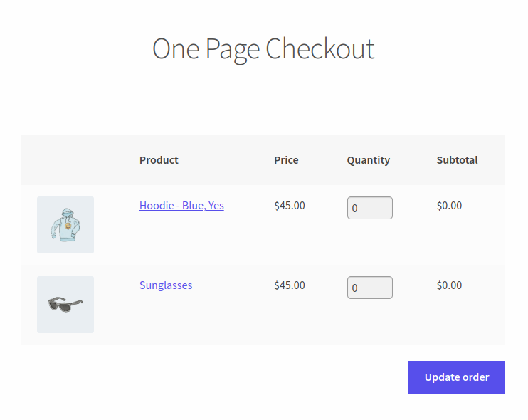Click the Hoodie $45.00 price
The image size is (528, 420).
[x=289, y=206]
